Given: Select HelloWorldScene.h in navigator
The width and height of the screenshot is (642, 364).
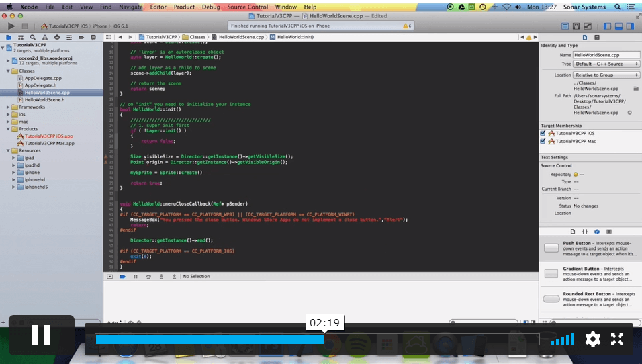Looking at the screenshot, I should [x=44, y=100].
